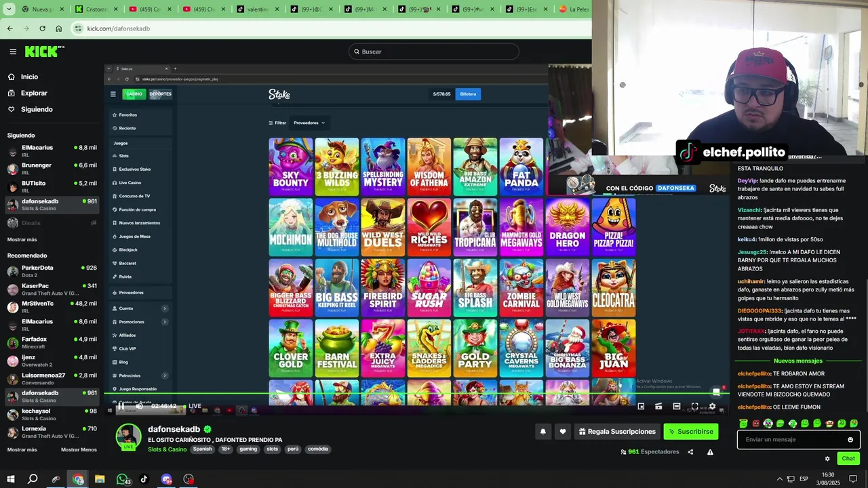Select the perú tag
The image size is (868, 488).
pyautogui.click(x=293, y=449)
